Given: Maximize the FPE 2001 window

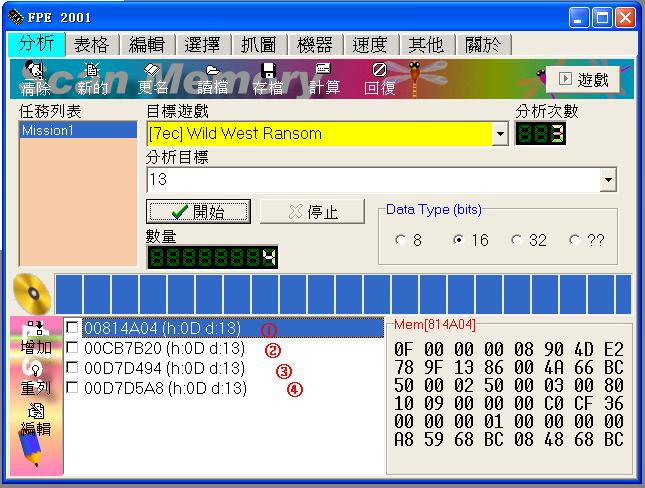Looking at the screenshot, I should tap(603, 18).
